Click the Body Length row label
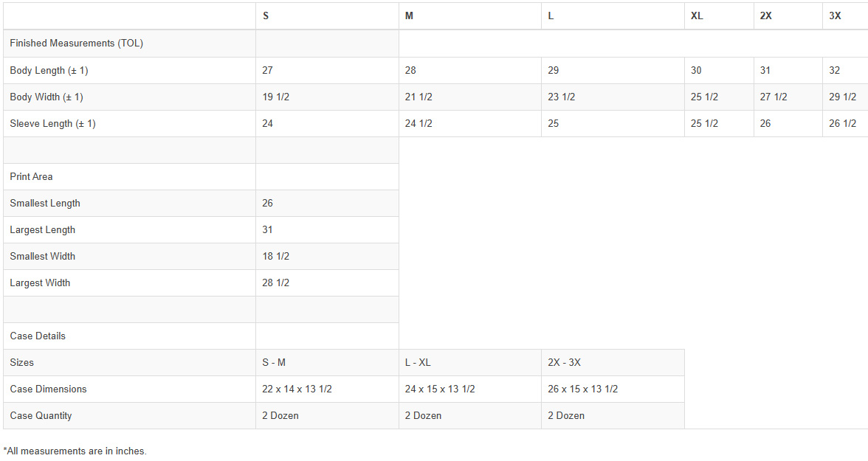The image size is (868, 461). 49,71
